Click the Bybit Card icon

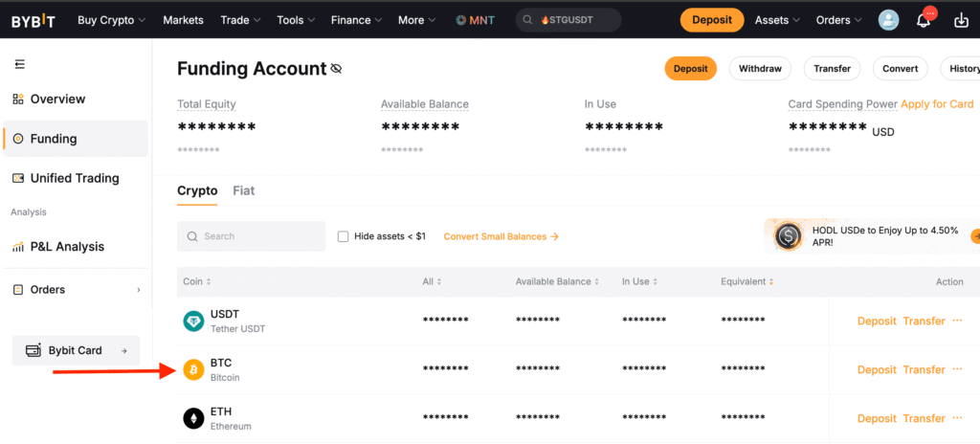click(x=33, y=350)
